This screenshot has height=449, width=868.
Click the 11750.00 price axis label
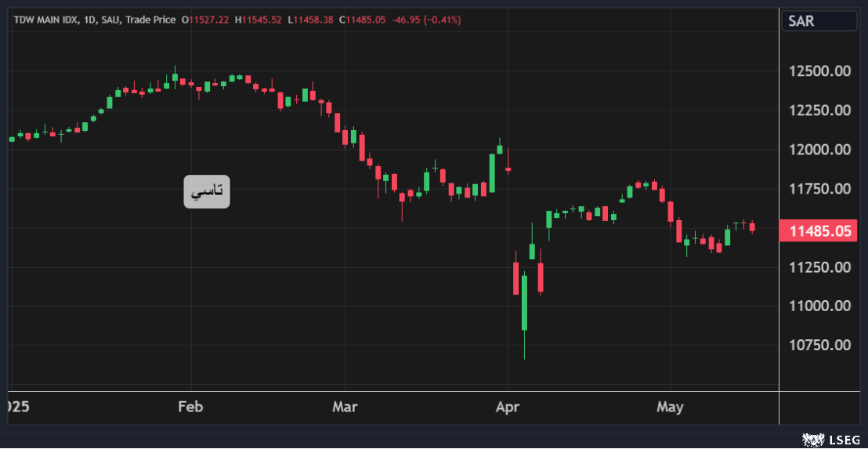[819, 189]
